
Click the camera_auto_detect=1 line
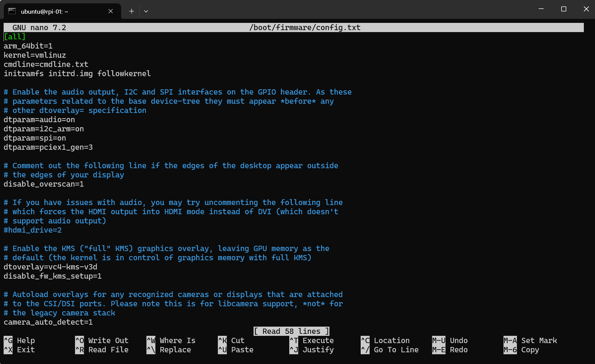click(48, 322)
